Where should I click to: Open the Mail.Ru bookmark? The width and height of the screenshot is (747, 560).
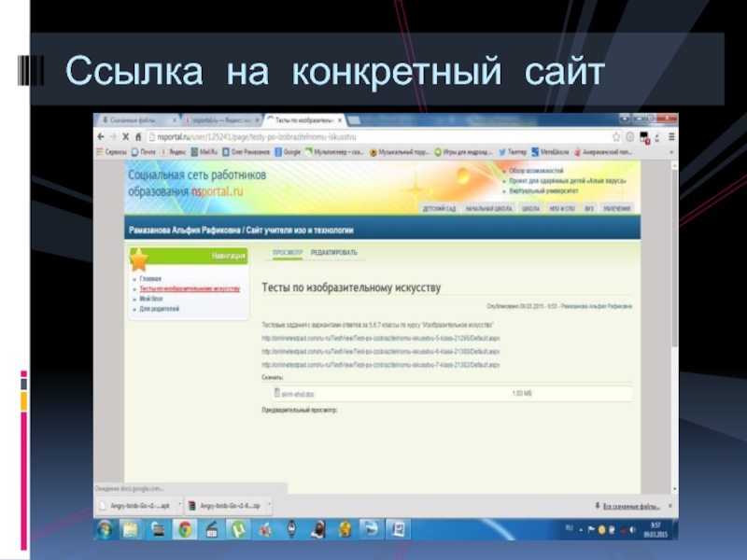[204, 152]
